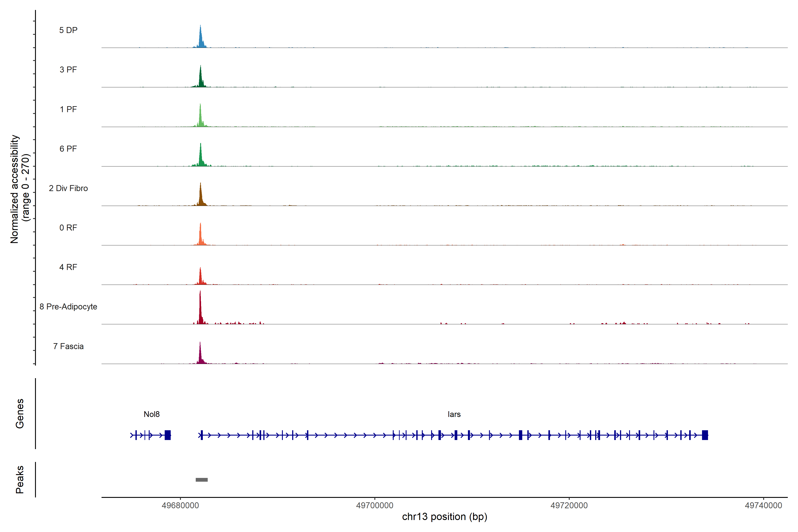Click the 49700000 axis tick label
798x532 pixels.
click(375, 505)
